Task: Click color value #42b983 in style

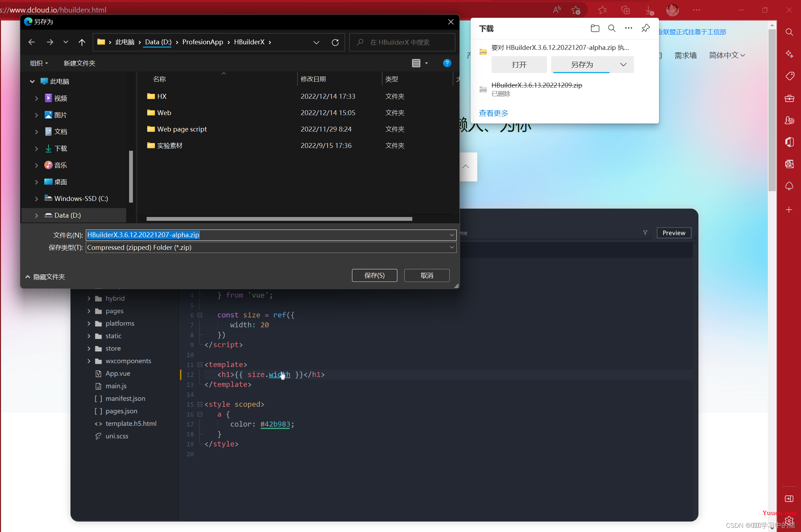Action: click(x=274, y=424)
